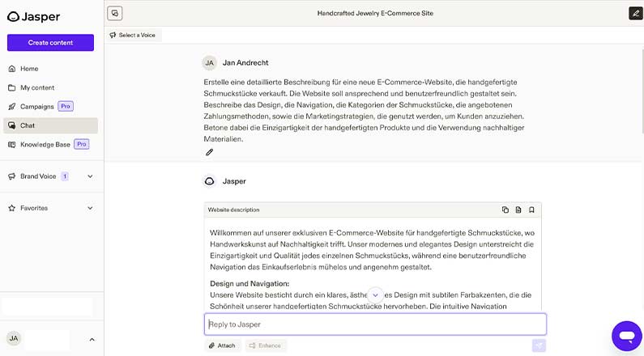Click the scroll-down chevron in the chat

coord(375,295)
